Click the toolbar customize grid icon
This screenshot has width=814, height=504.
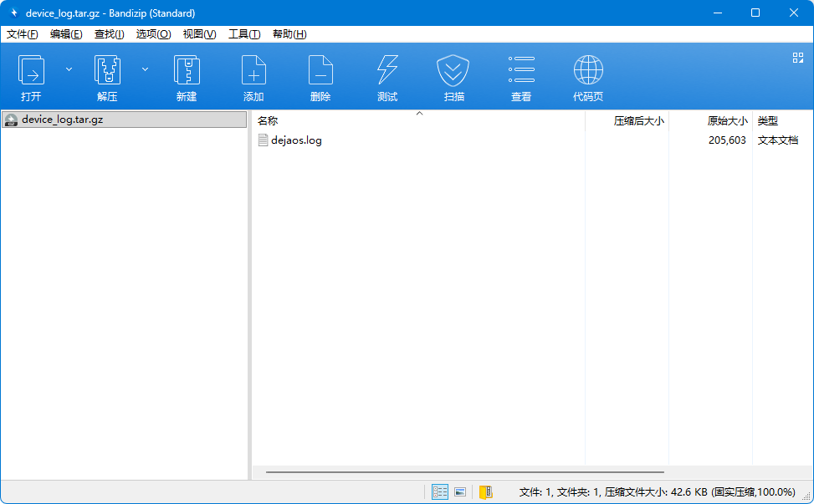pos(798,58)
